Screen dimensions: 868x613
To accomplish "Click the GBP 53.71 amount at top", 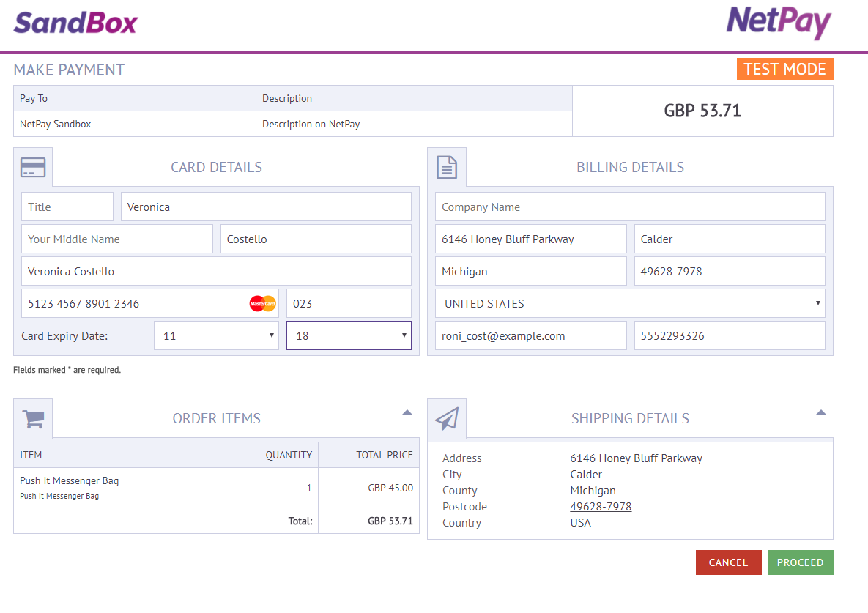I will pos(702,111).
